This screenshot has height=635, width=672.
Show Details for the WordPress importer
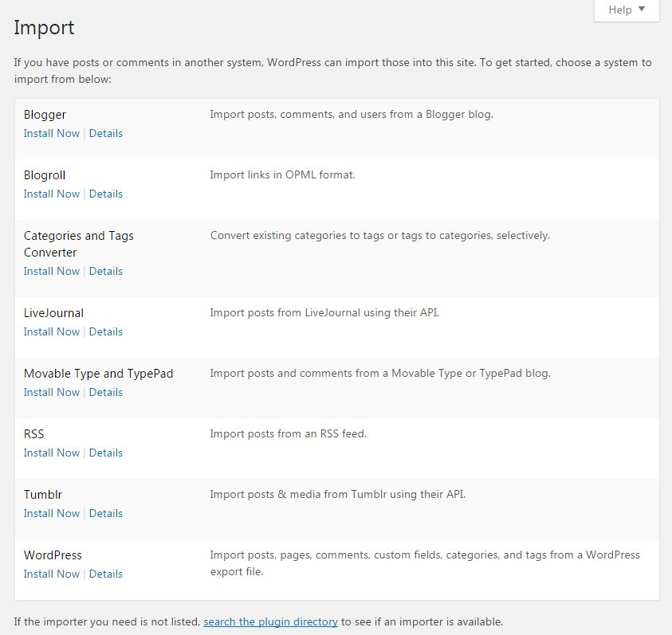pos(105,574)
